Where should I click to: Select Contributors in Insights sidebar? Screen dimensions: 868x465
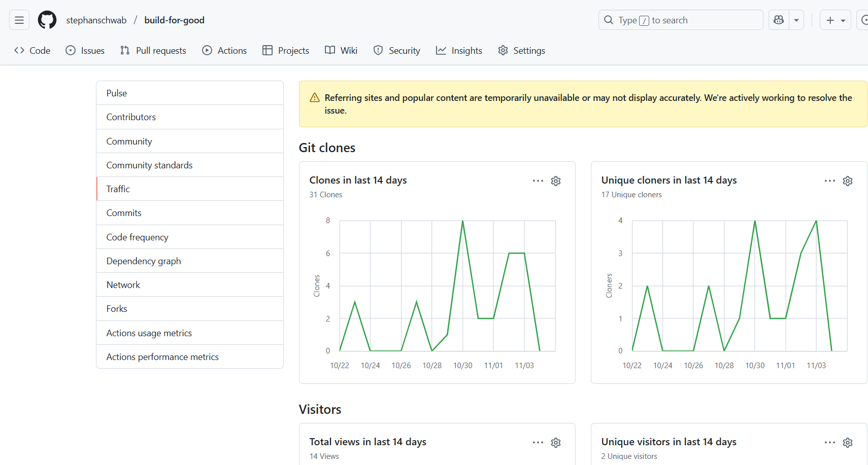131,117
